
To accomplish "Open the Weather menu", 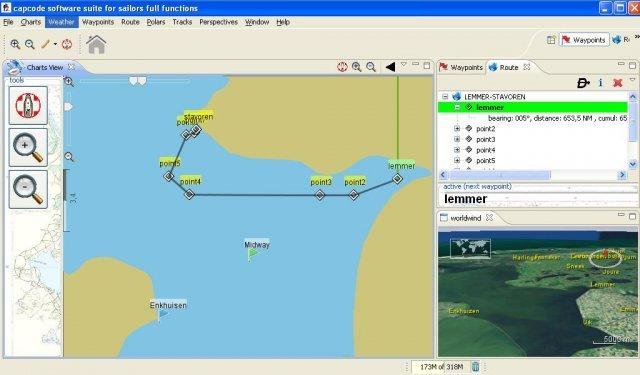I will [61, 22].
